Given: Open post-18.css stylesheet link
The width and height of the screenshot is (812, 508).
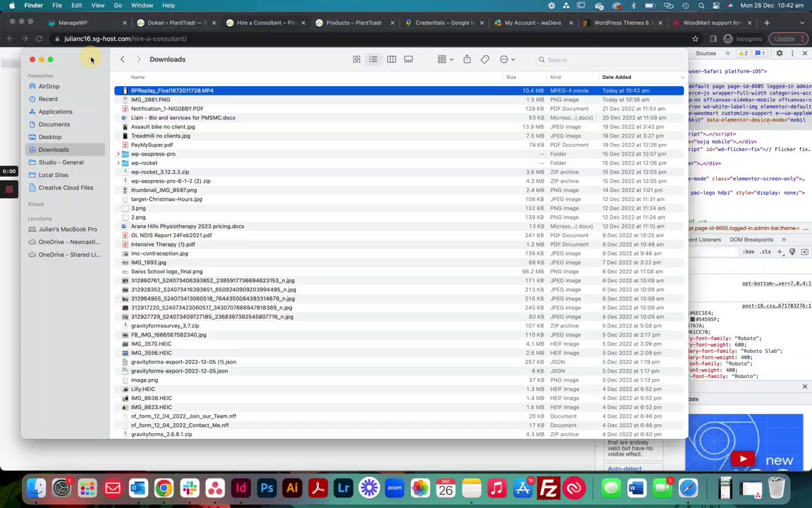Looking at the screenshot, I should point(776,306).
